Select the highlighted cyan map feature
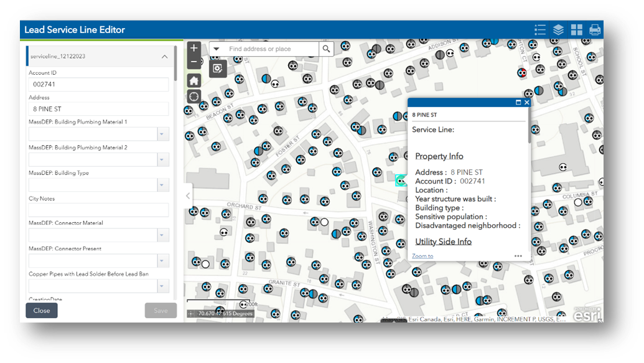This screenshot has width=644, height=363. click(401, 180)
